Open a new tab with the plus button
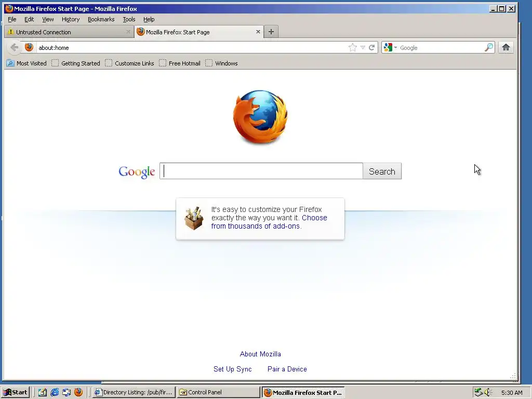This screenshot has width=532, height=399. tap(271, 32)
